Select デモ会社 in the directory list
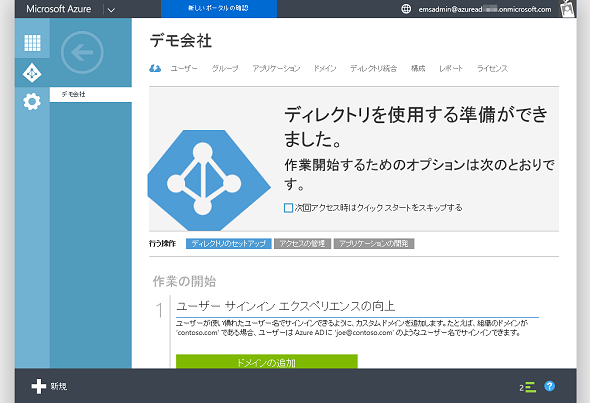 pos(91,94)
